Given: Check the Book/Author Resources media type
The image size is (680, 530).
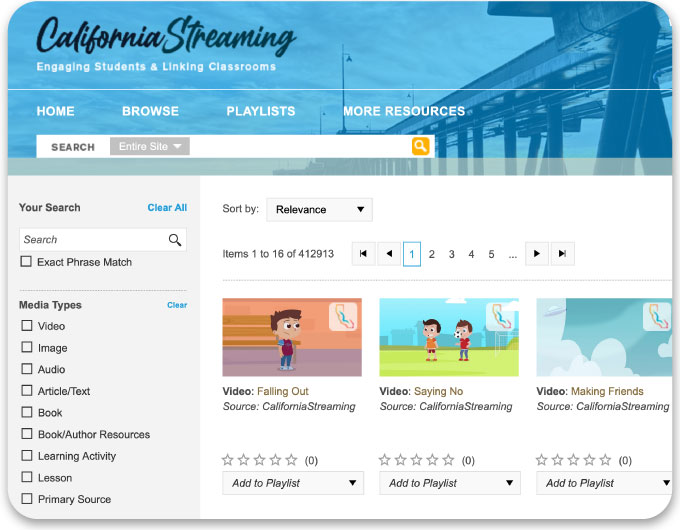Looking at the screenshot, I should click(27, 434).
